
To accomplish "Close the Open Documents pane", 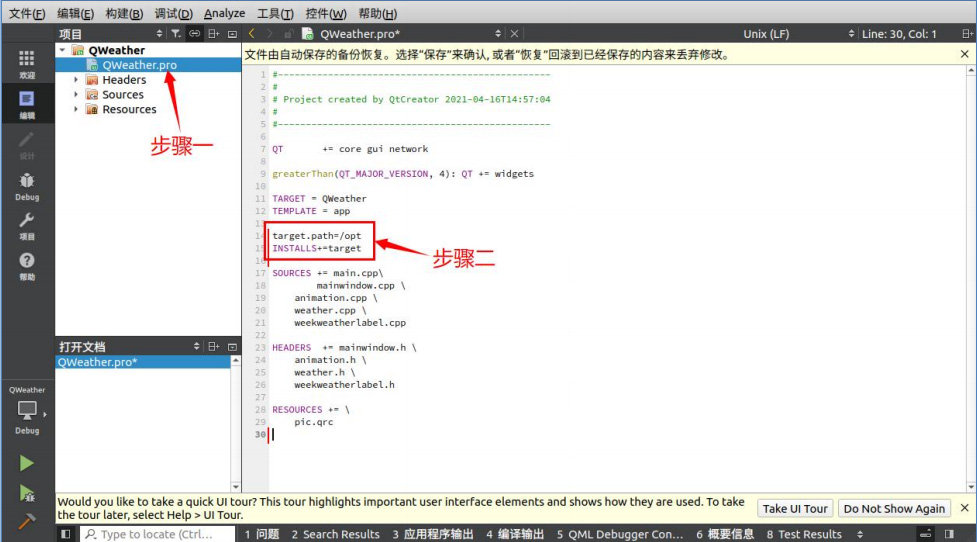I will pos(232,346).
